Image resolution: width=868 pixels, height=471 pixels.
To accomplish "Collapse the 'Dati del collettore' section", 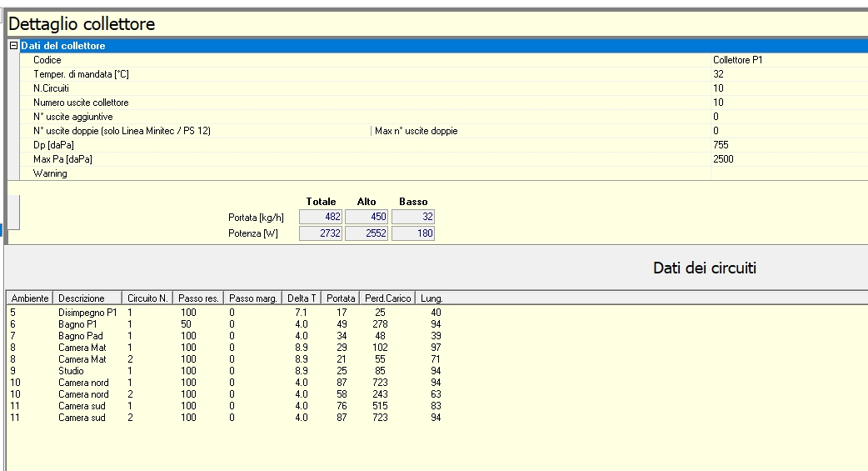I will 13,46.
